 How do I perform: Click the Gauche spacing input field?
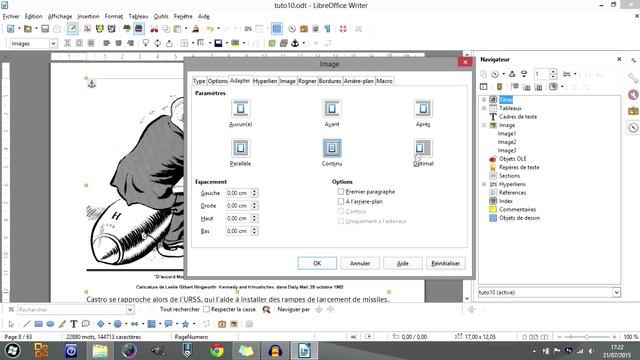[x=238, y=193]
